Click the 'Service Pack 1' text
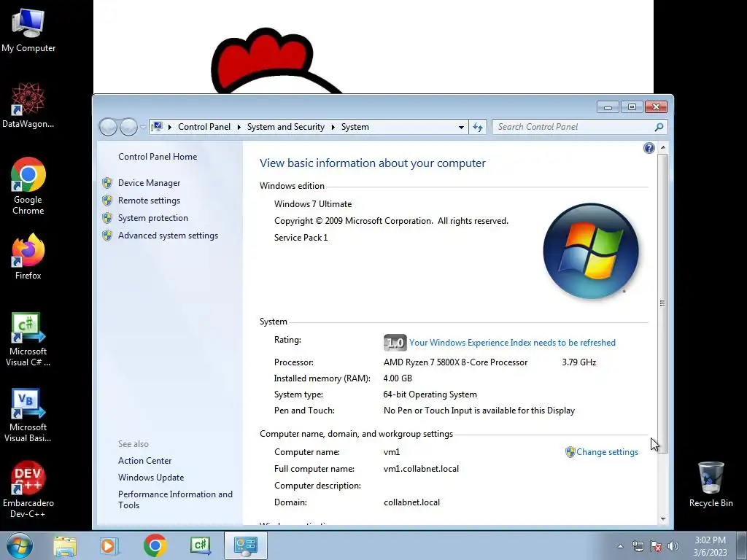 [301, 238]
